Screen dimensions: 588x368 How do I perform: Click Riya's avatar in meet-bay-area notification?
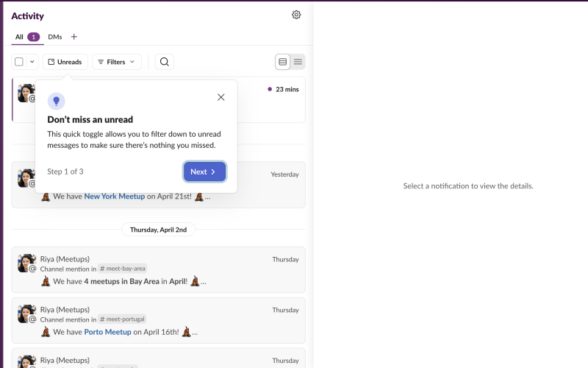tap(26, 263)
